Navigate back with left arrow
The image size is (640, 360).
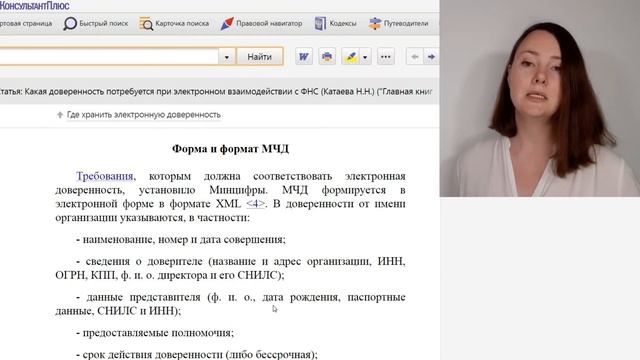414,57
